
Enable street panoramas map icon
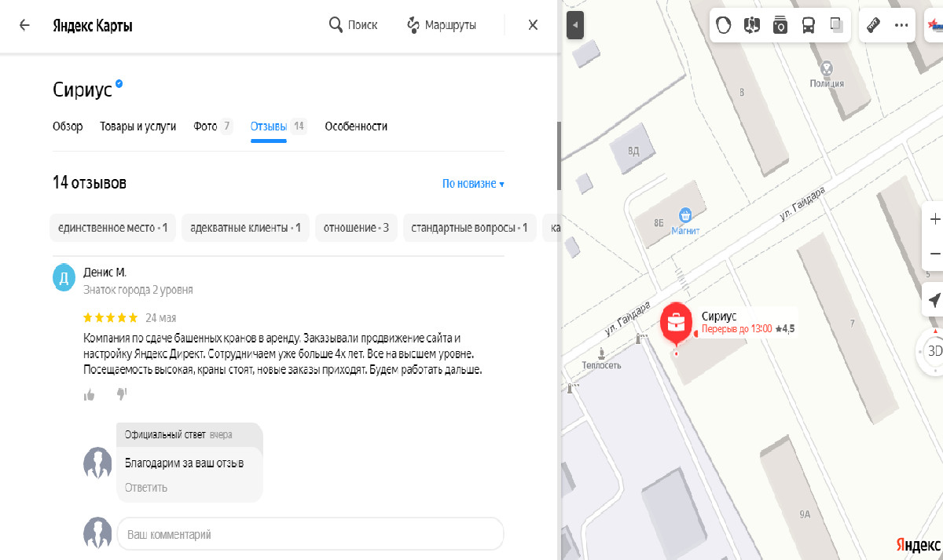tap(752, 25)
